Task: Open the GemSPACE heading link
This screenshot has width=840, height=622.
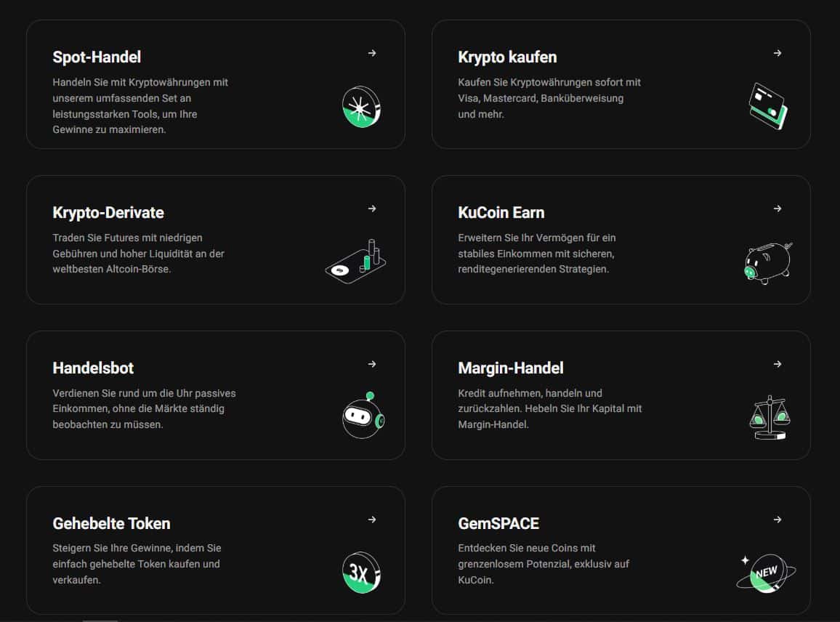Action: (x=498, y=523)
